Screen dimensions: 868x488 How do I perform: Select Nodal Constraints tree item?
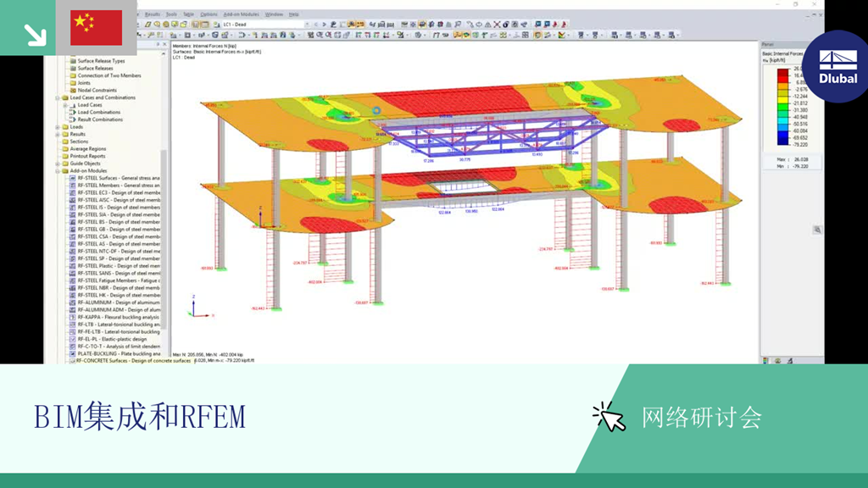click(97, 90)
